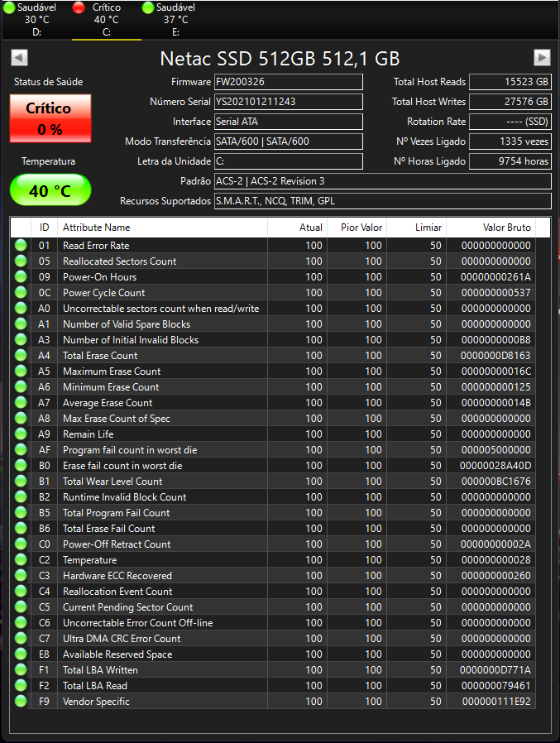Click status icon for Average Erase Count

point(21,403)
